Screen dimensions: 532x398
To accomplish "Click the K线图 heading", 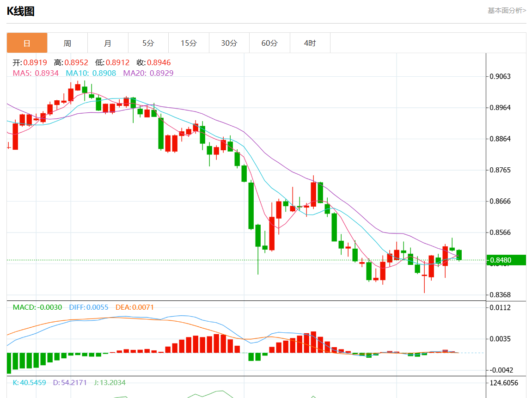I will 21,11.
